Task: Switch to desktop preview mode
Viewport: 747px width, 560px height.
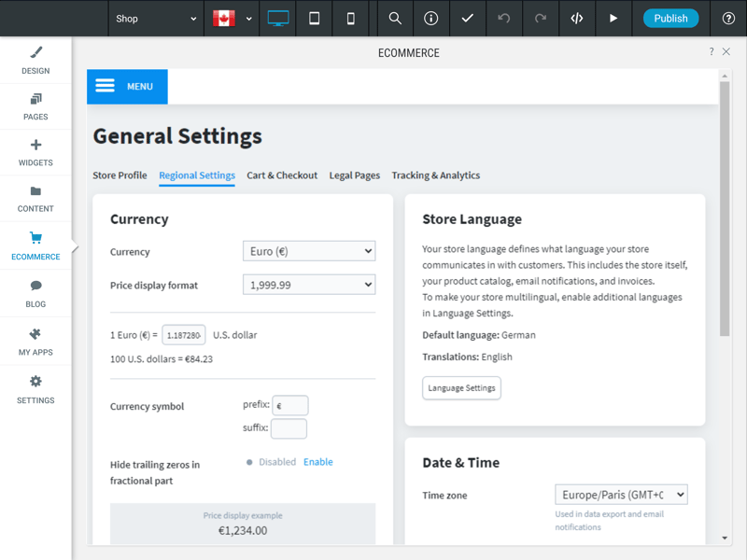Action: tap(278, 18)
